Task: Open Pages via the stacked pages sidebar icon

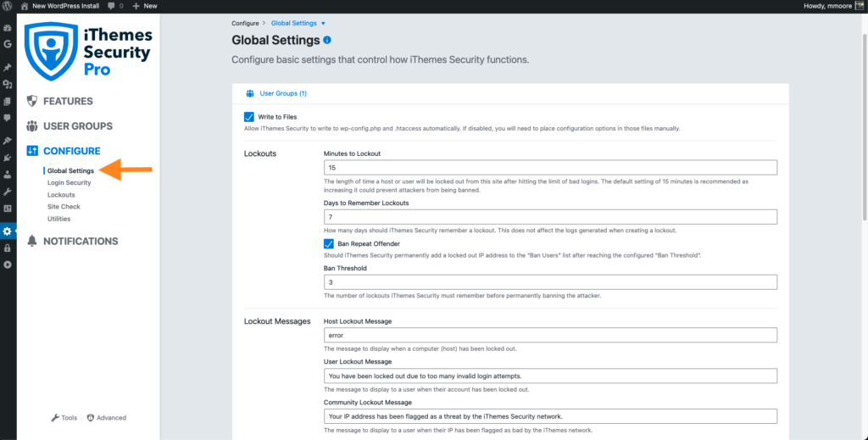Action: tap(7, 101)
